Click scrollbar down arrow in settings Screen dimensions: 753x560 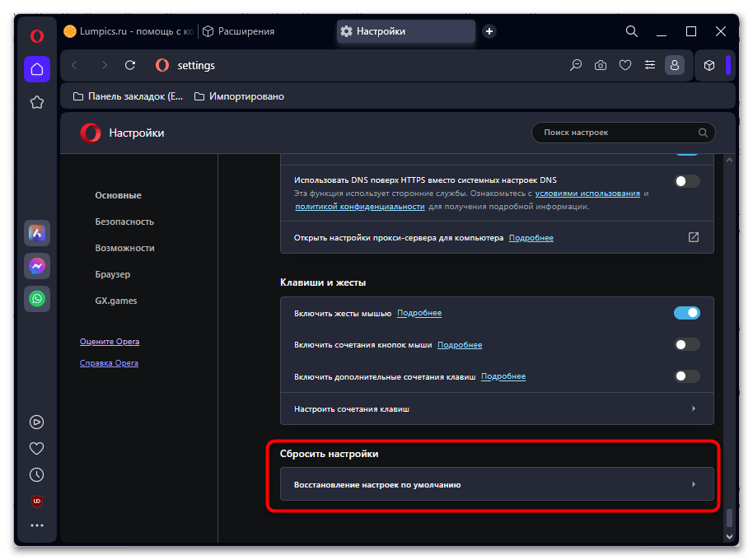(729, 537)
